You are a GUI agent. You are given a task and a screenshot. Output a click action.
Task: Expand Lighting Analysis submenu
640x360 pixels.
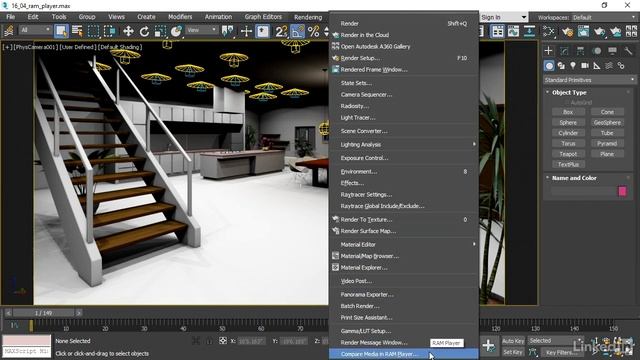tap(404, 144)
